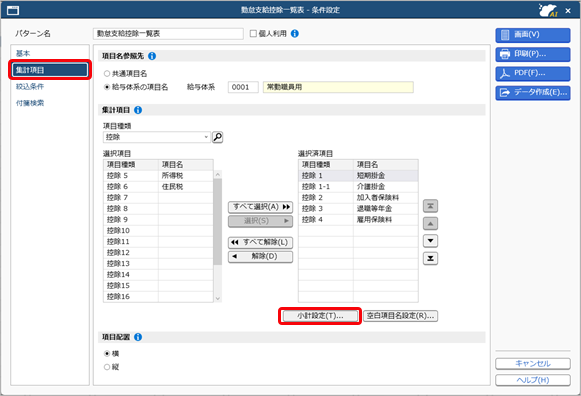This screenshot has height=396, width=581.
Task: Click すべて解除(L) button
Action: tap(260, 242)
